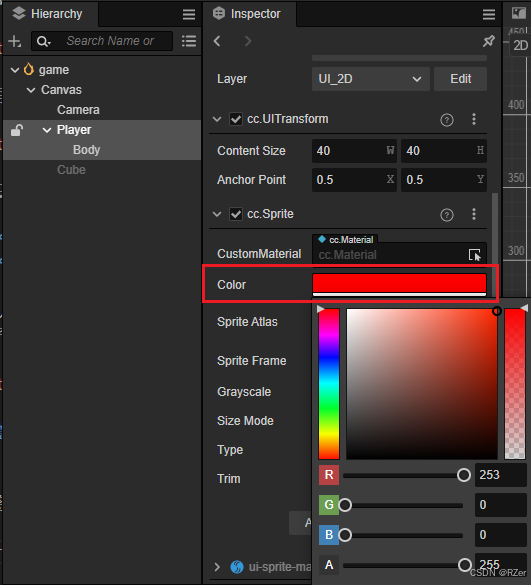The height and width of the screenshot is (585, 531).
Task: Click the Content Size width field
Action: pos(354,151)
